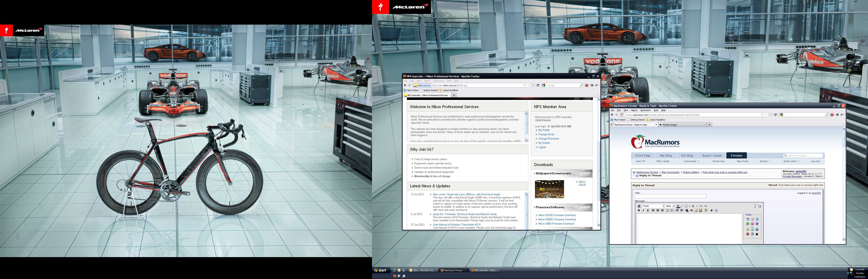Open the text color dropdown arrow
868x279 pixels.
682,206
